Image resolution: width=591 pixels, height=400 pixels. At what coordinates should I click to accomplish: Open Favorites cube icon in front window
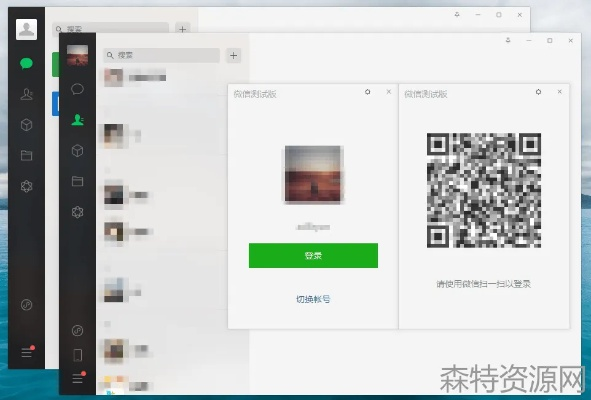(77, 151)
